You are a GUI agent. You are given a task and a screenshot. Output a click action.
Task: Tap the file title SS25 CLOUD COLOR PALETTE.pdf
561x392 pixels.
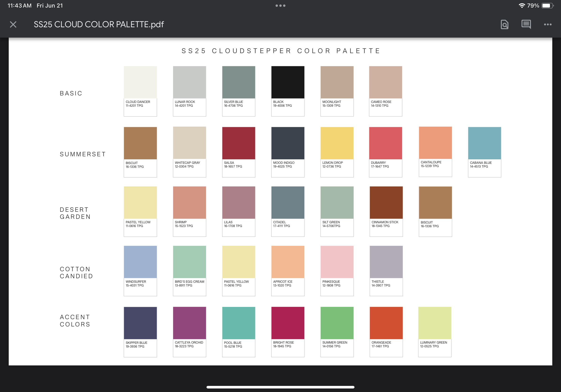pyautogui.click(x=99, y=24)
